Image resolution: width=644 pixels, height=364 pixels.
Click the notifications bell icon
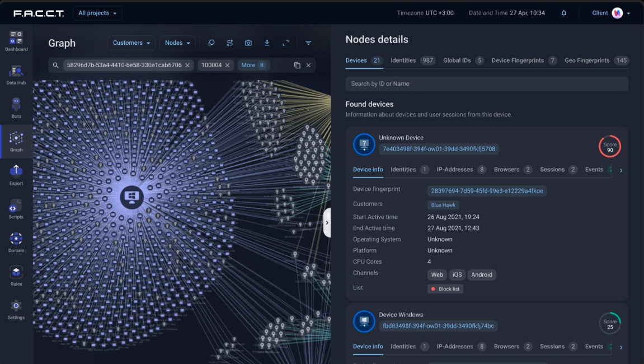[x=563, y=13]
